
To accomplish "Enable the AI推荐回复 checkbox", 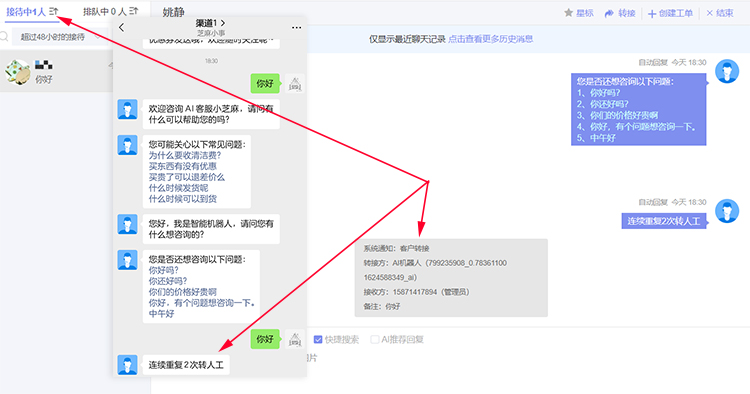I will [x=375, y=339].
